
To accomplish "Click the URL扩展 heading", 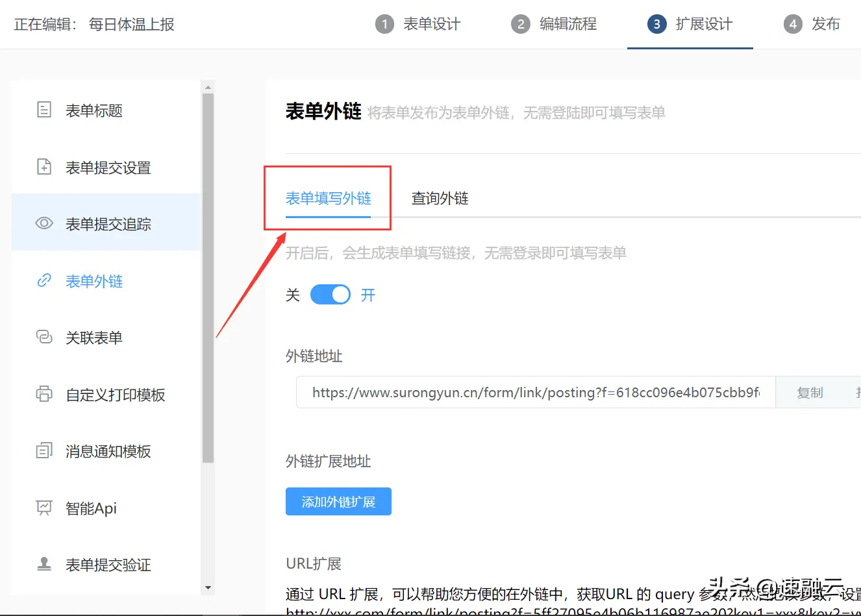I will 314,563.
